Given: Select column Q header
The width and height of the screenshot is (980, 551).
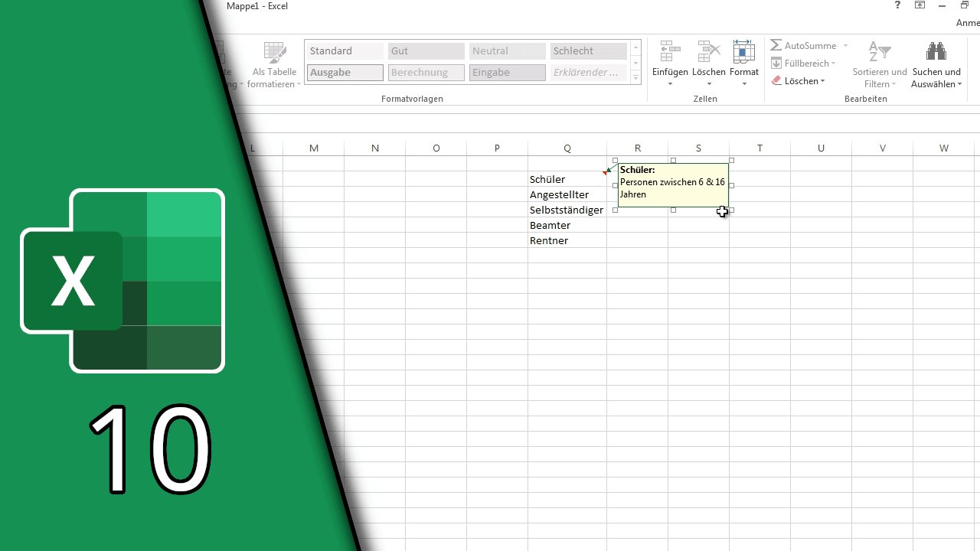Looking at the screenshot, I should click(x=567, y=148).
